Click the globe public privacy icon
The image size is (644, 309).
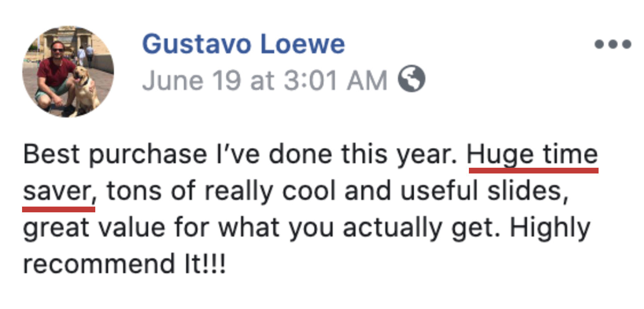click(x=411, y=80)
